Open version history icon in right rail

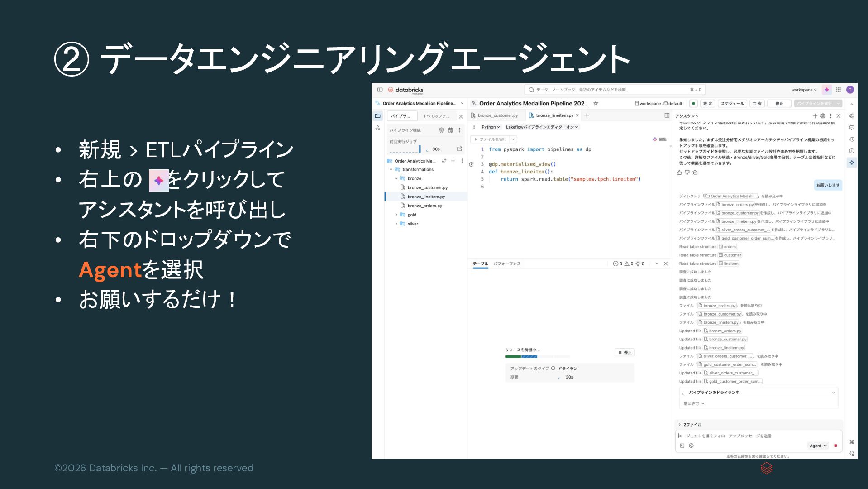tap(852, 139)
